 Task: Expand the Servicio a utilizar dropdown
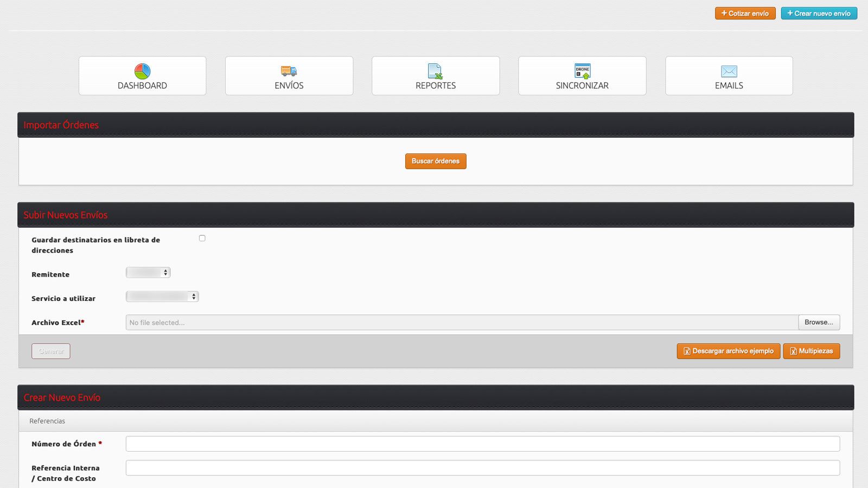pyautogui.click(x=162, y=297)
